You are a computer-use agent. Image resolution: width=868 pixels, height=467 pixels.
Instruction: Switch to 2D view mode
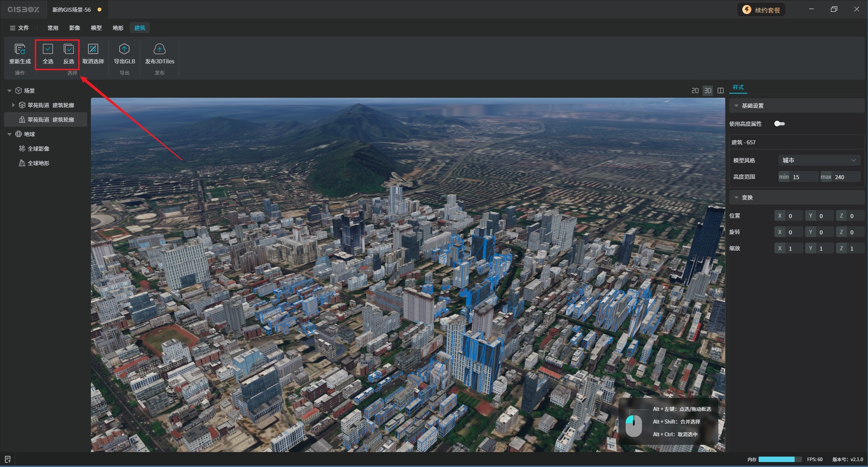pyautogui.click(x=695, y=91)
